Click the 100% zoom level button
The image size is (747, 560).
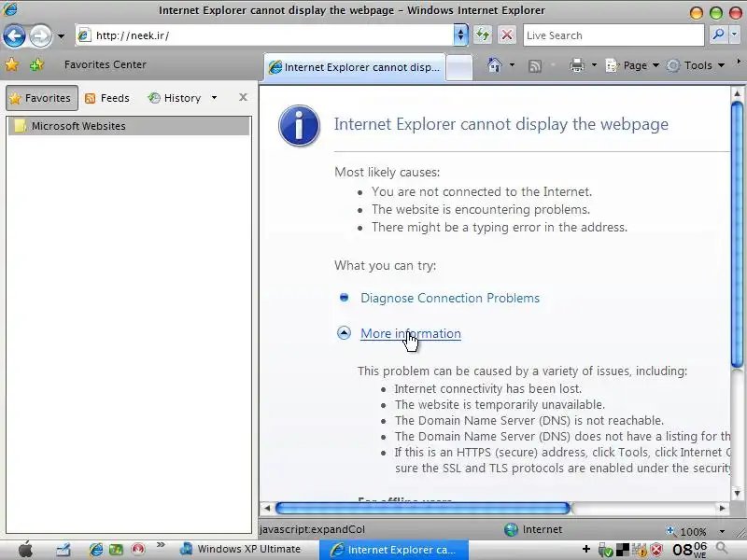686,531
